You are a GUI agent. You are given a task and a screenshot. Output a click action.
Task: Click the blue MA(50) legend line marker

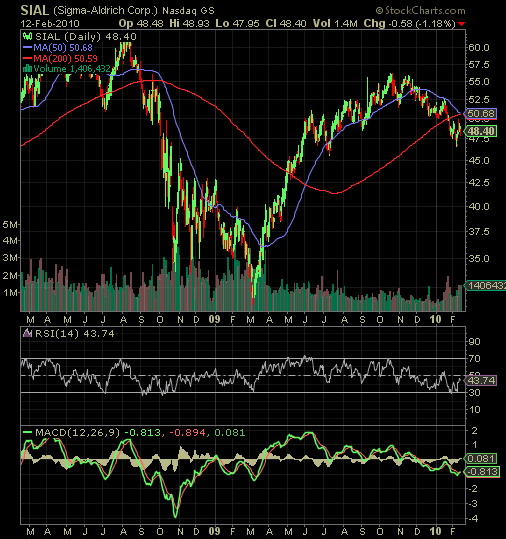[27, 47]
